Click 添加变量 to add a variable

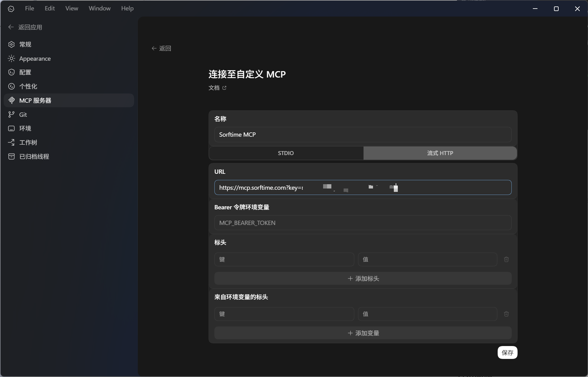click(363, 333)
